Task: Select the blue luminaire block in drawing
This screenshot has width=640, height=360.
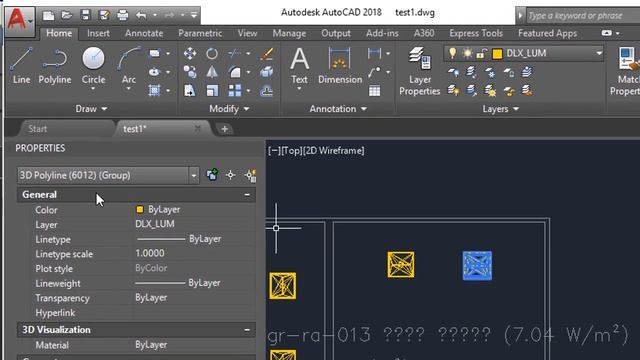Action: 477,266
